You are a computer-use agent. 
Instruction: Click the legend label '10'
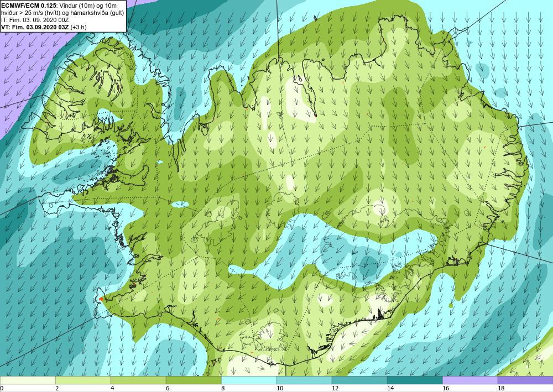279,389
